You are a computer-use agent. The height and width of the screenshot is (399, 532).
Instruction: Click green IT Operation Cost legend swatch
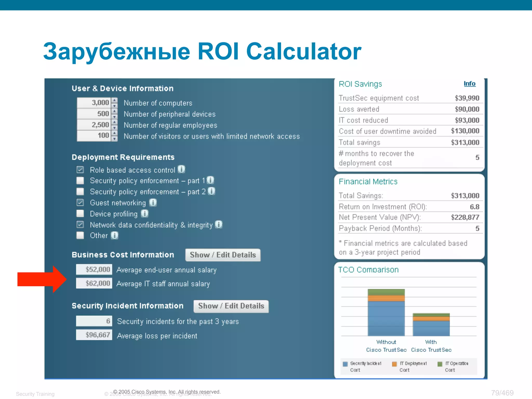click(440, 364)
